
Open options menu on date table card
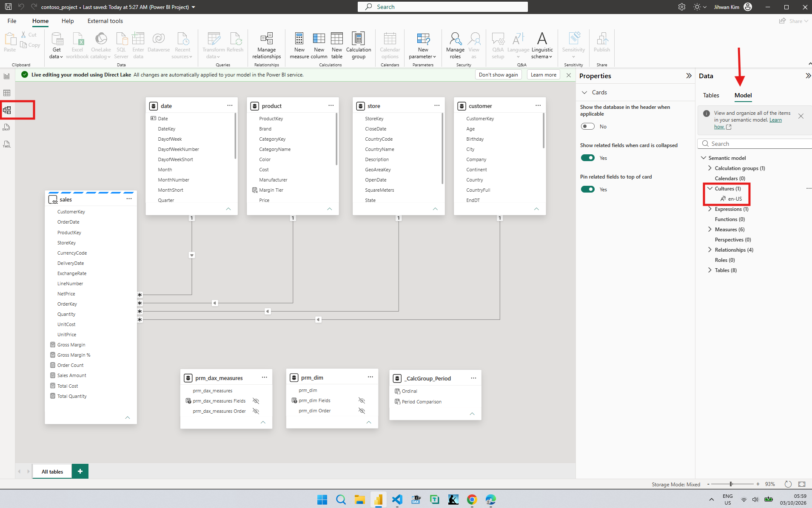tap(230, 105)
